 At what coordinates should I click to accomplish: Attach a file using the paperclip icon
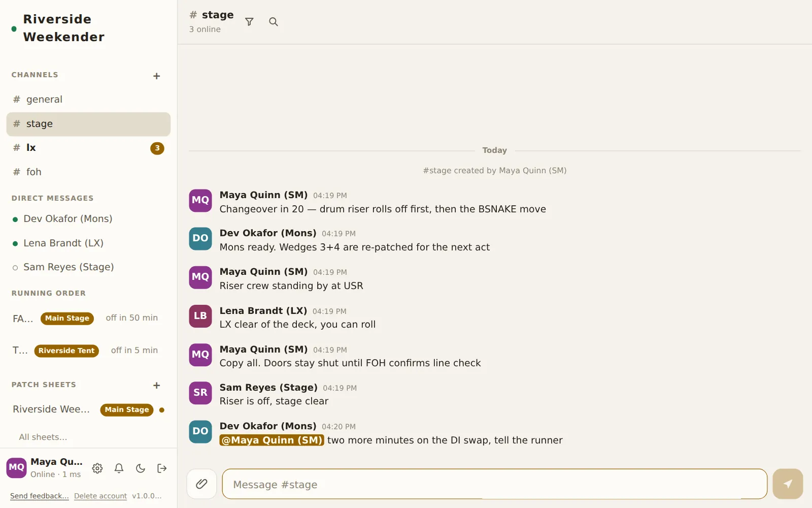201,484
